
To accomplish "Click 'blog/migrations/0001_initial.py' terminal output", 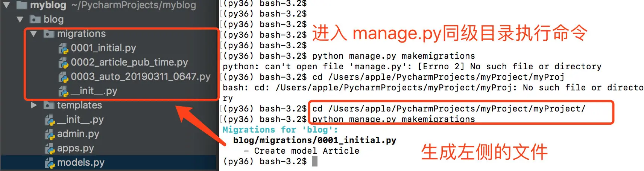I will click(314, 140).
